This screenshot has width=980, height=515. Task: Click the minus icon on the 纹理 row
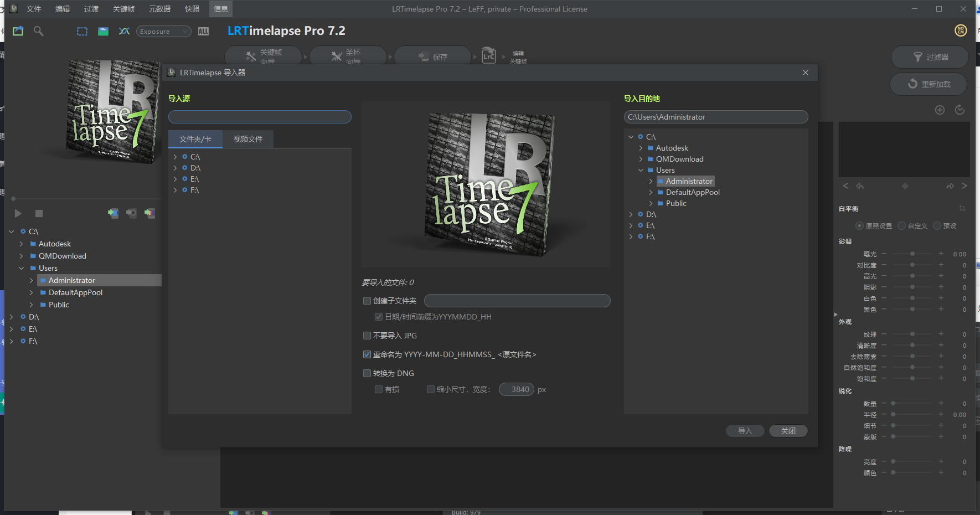pos(884,334)
